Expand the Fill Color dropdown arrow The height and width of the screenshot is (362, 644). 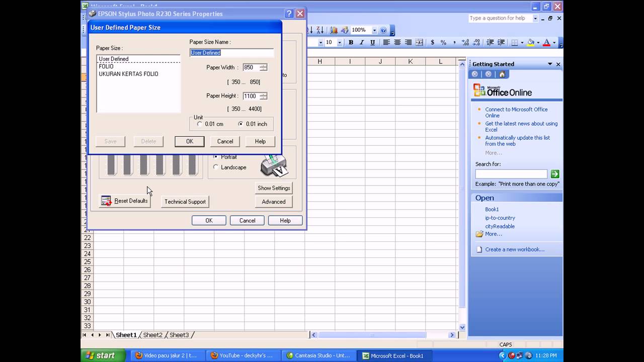click(537, 43)
